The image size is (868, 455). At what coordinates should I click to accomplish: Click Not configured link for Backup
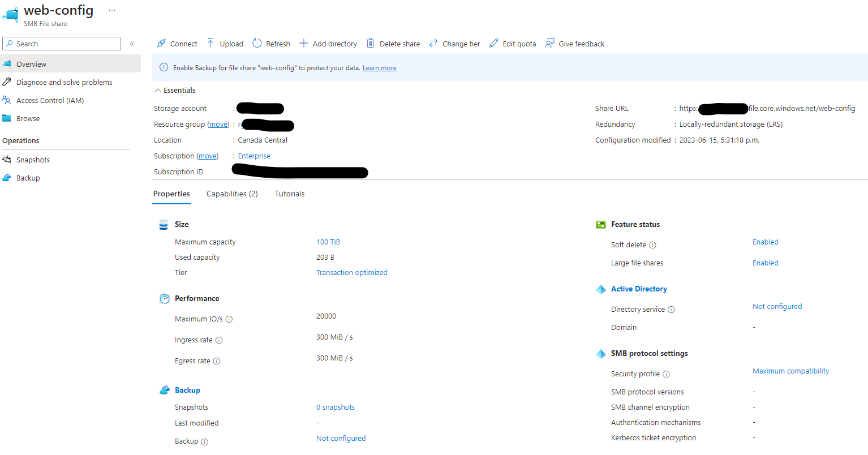(x=341, y=439)
